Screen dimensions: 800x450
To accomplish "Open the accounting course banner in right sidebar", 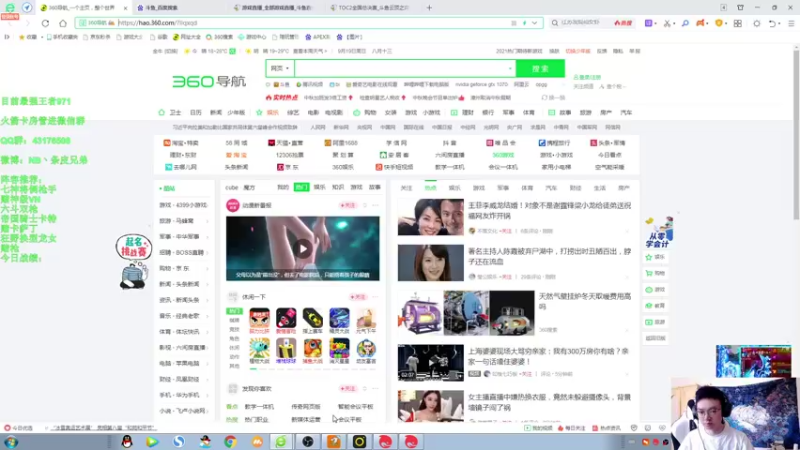I will click(x=659, y=233).
